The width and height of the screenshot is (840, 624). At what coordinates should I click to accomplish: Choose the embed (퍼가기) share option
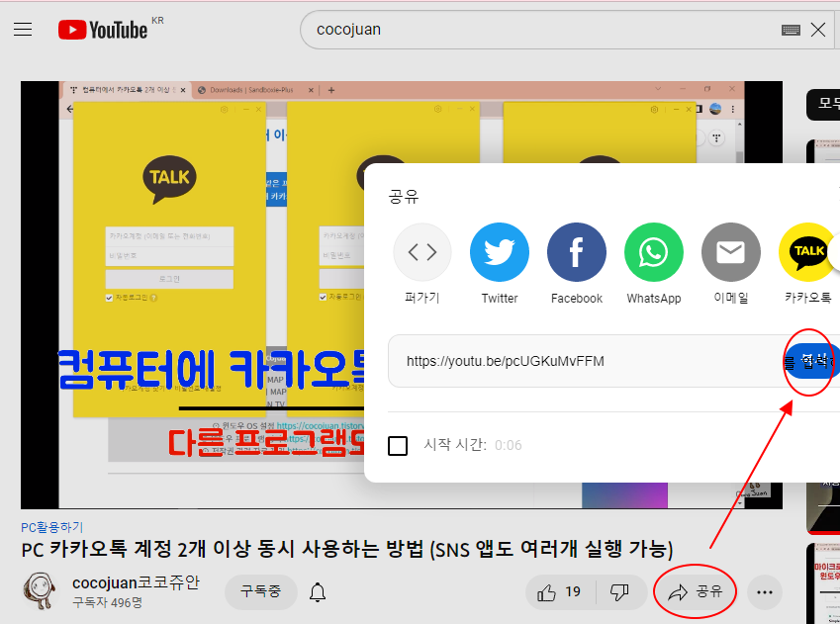(x=422, y=252)
